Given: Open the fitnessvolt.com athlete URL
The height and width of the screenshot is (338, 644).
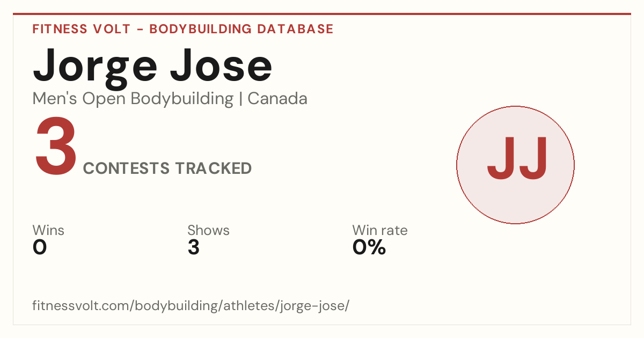Looking at the screenshot, I should [191, 306].
